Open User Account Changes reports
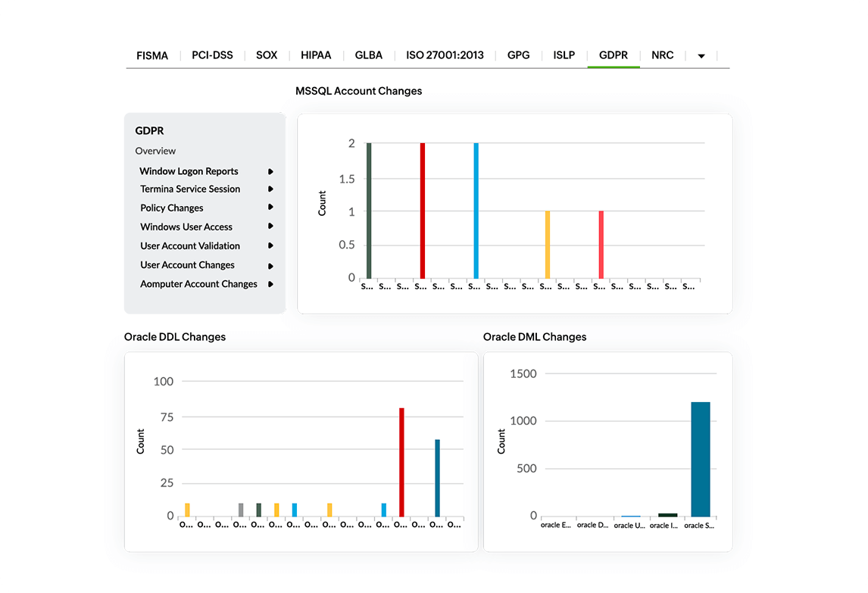868x593 pixels. [x=187, y=264]
